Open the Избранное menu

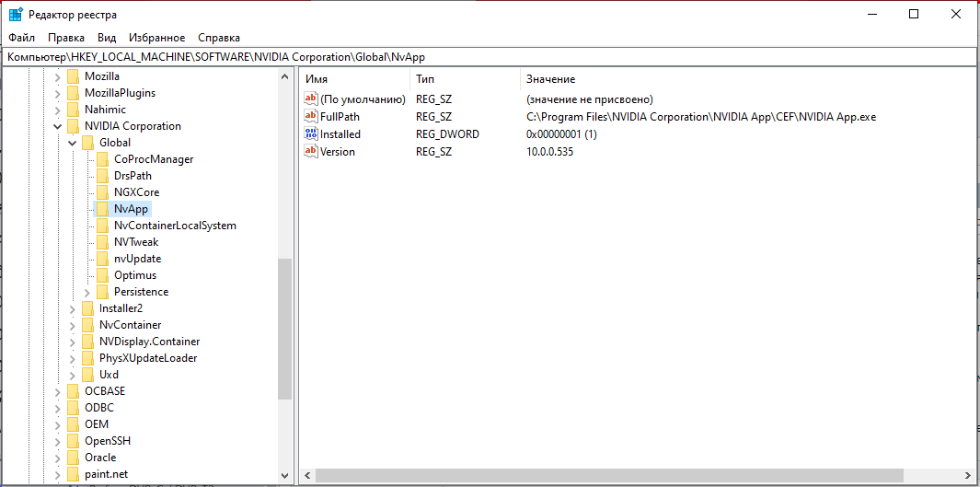tap(156, 38)
